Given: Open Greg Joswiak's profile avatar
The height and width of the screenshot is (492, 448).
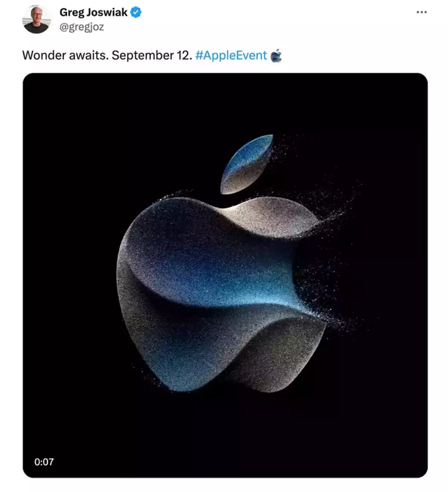Looking at the screenshot, I should pyautogui.click(x=36, y=19).
